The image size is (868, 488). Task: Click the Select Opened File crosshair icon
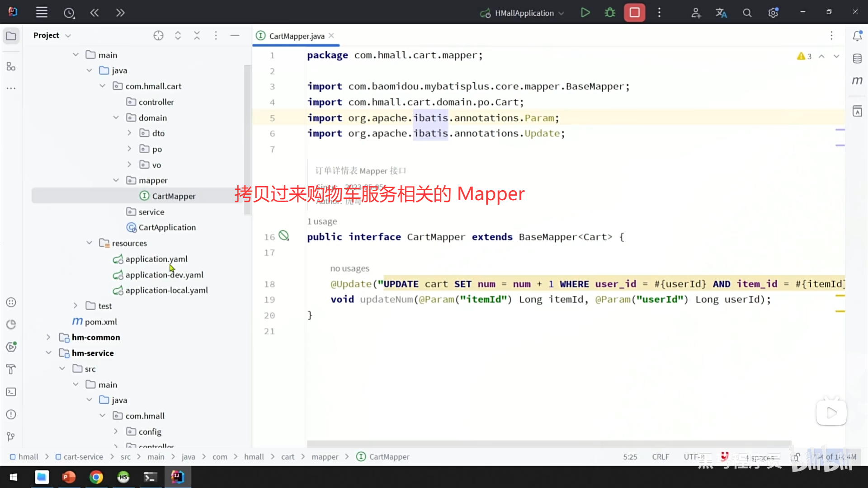coord(158,36)
